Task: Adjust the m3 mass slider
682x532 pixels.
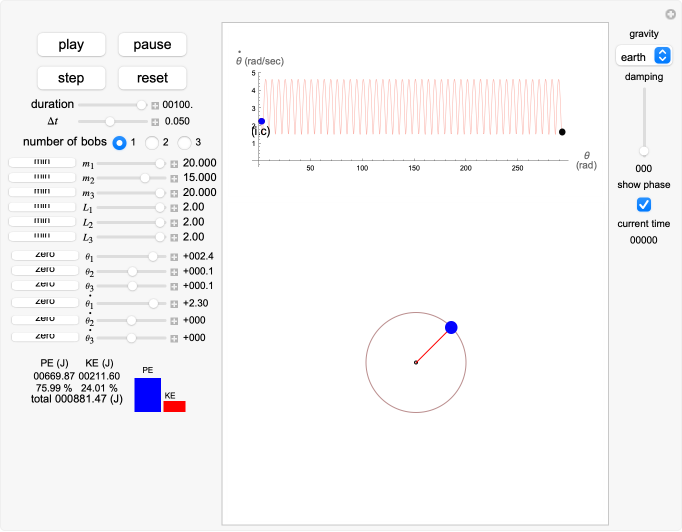Action: pos(131,193)
